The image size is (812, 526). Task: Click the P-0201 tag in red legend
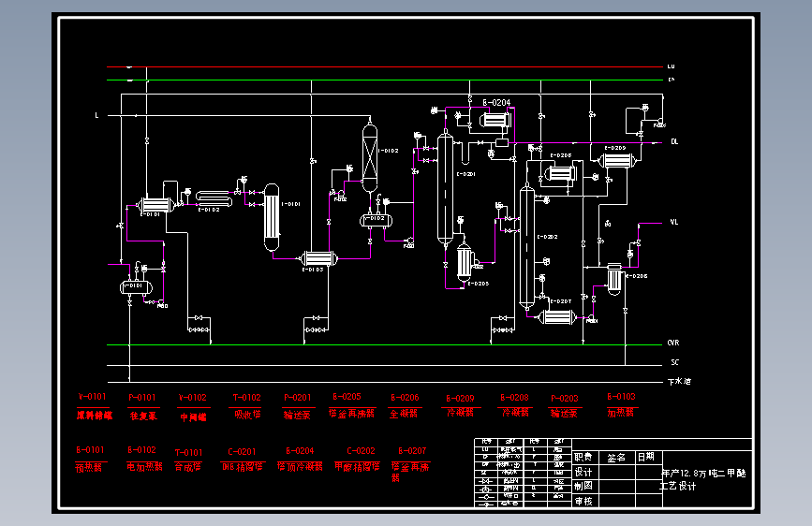(298, 398)
